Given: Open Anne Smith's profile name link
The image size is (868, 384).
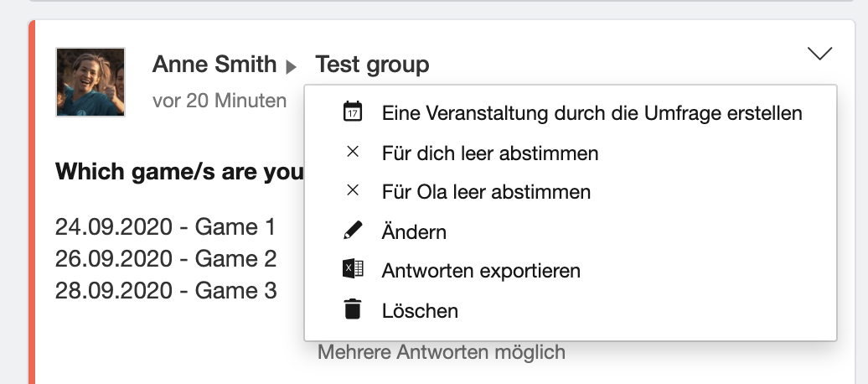Looking at the screenshot, I should pos(214,65).
